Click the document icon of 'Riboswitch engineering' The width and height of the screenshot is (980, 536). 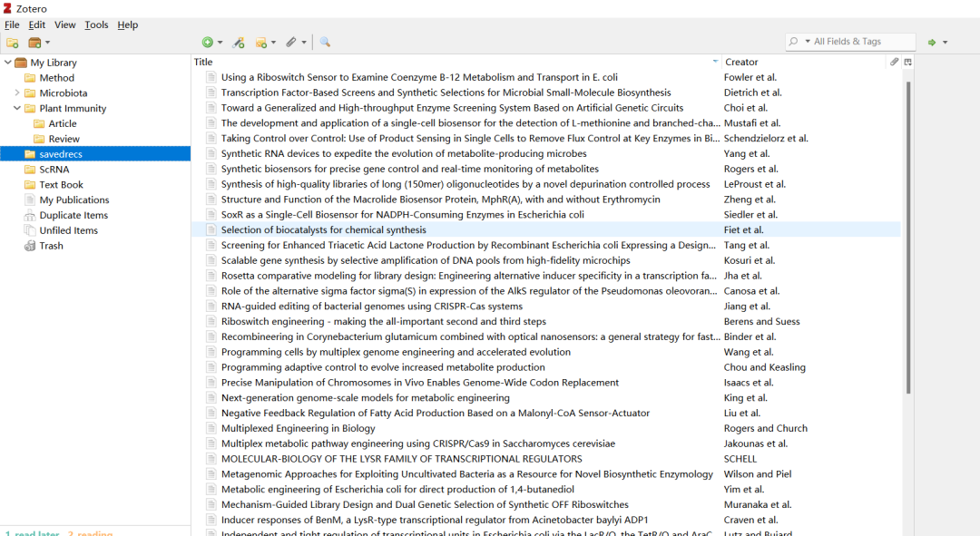(x=211, y=322)
